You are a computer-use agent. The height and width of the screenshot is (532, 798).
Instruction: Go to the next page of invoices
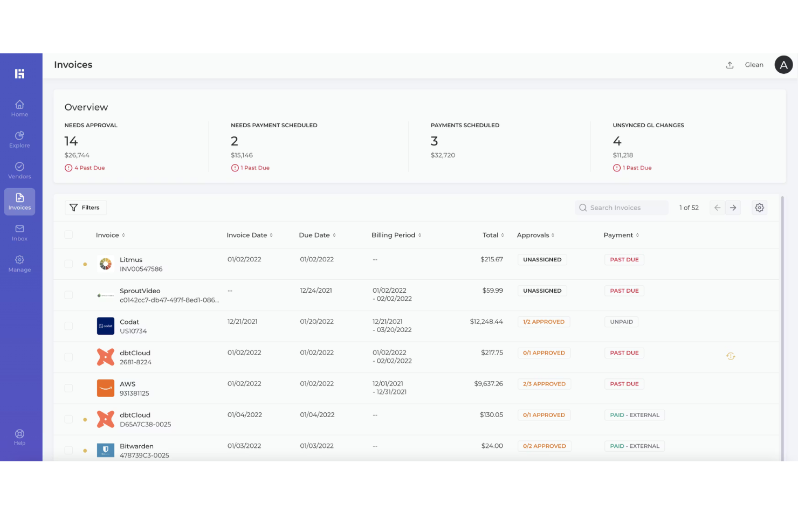[x=733, y=208]
